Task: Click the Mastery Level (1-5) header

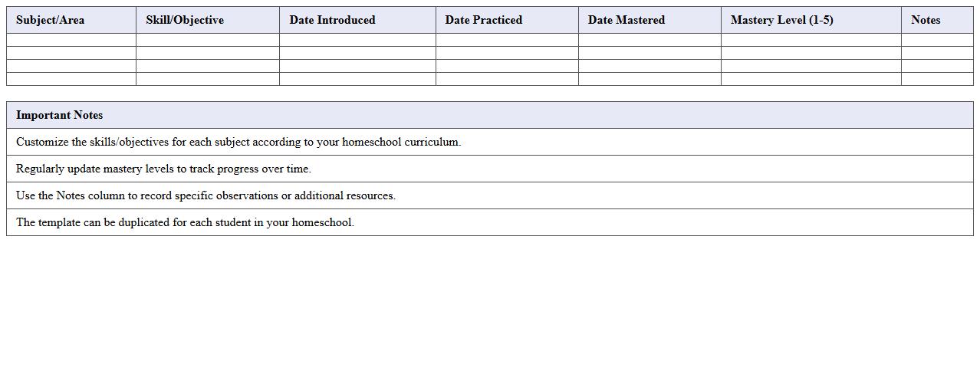Action: pyautogui.click(x=781, y=20)
